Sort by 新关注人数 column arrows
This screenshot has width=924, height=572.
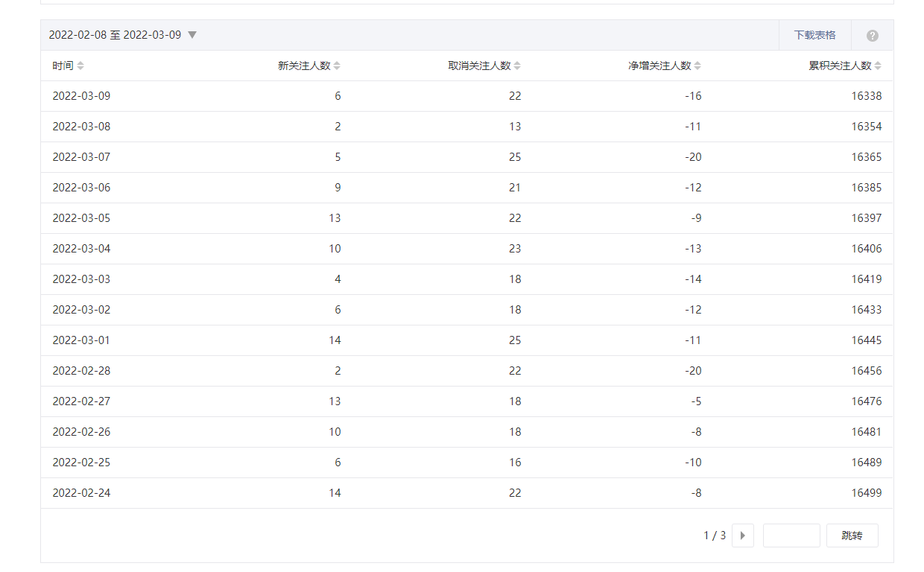pyautogui.click(x=337, y=66)
